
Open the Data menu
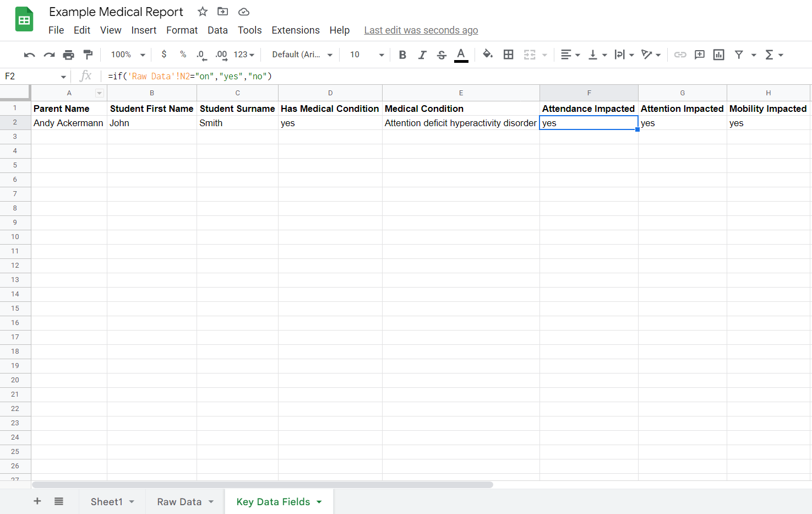click(x=217, y=30)
